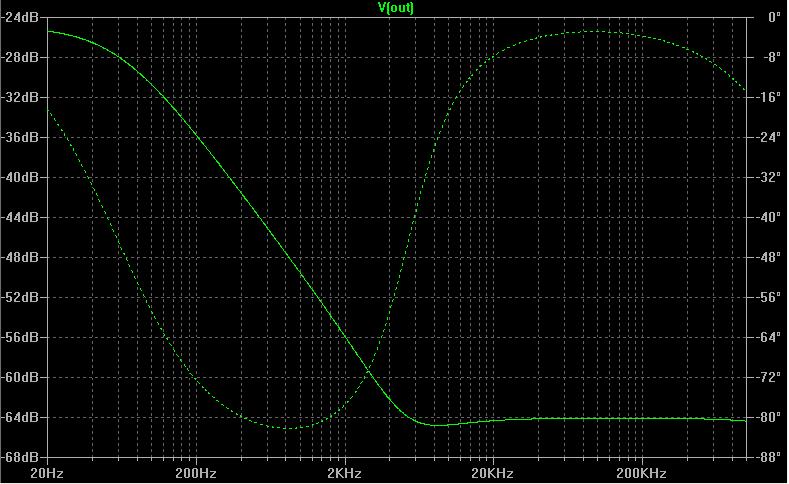The width and height of the screenshot is (789, 484).
Task: Click the -8° phase axis label
Action: [770, 57]
